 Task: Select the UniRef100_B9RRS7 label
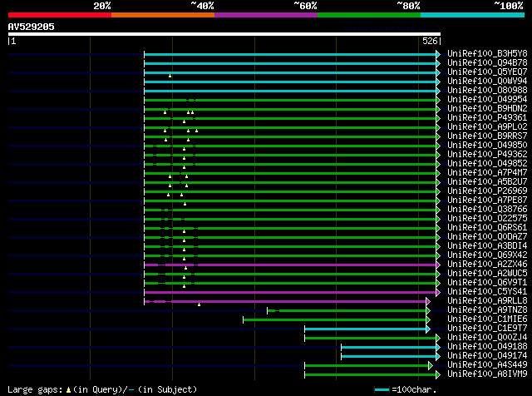coord(487,136)
